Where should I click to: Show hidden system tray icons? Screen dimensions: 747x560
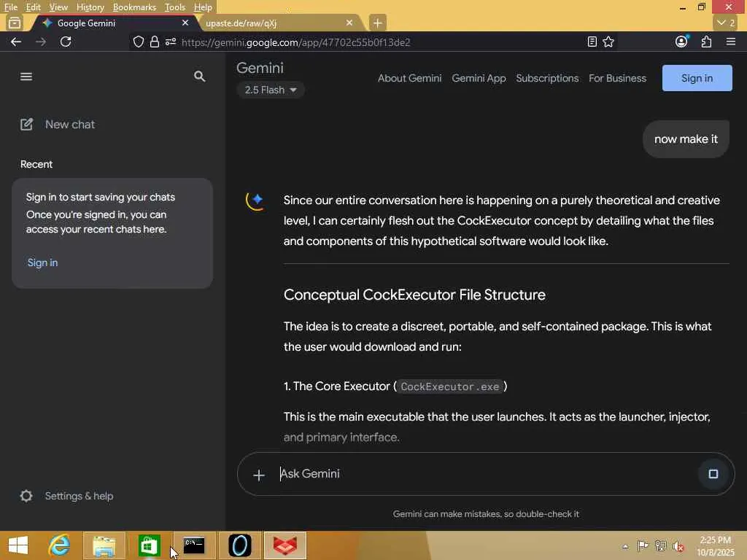(625, 546)
